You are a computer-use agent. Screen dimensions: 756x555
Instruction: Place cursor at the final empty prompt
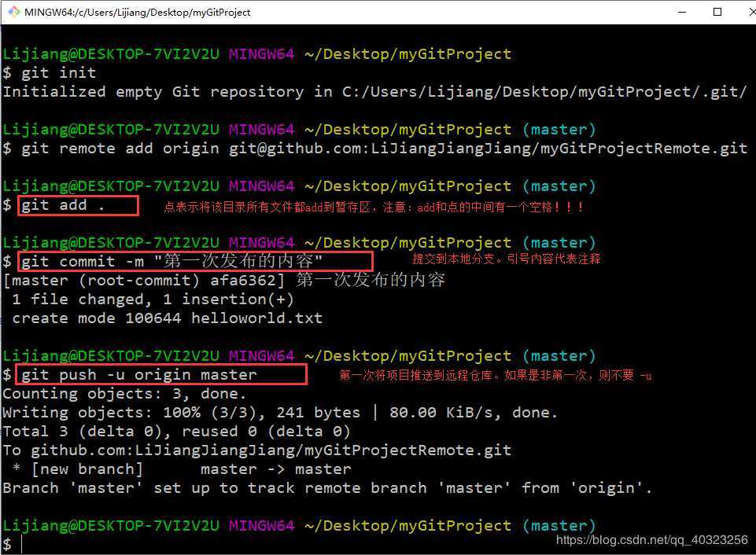[x=22, y=544]
